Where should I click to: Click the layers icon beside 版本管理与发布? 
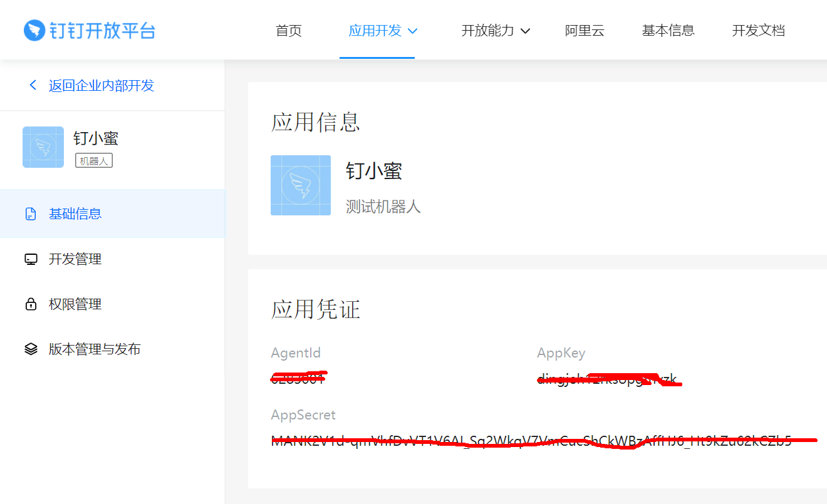click(x=31, y=349)
